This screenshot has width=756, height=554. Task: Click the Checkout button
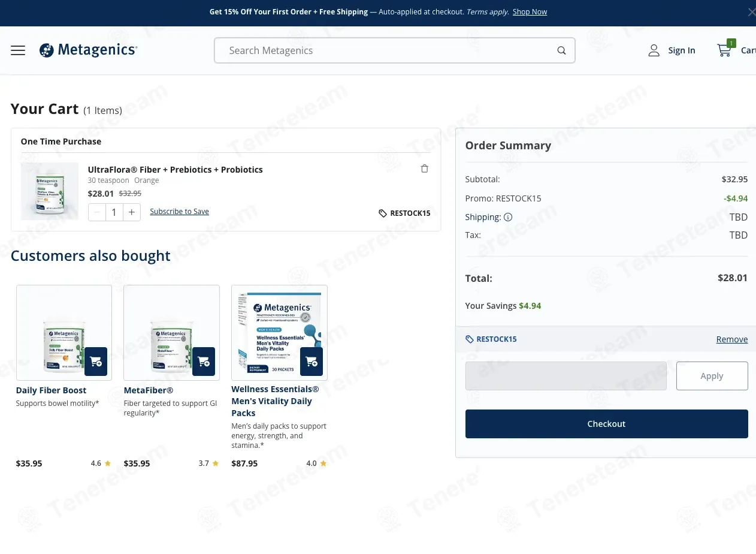click(606, 424)
